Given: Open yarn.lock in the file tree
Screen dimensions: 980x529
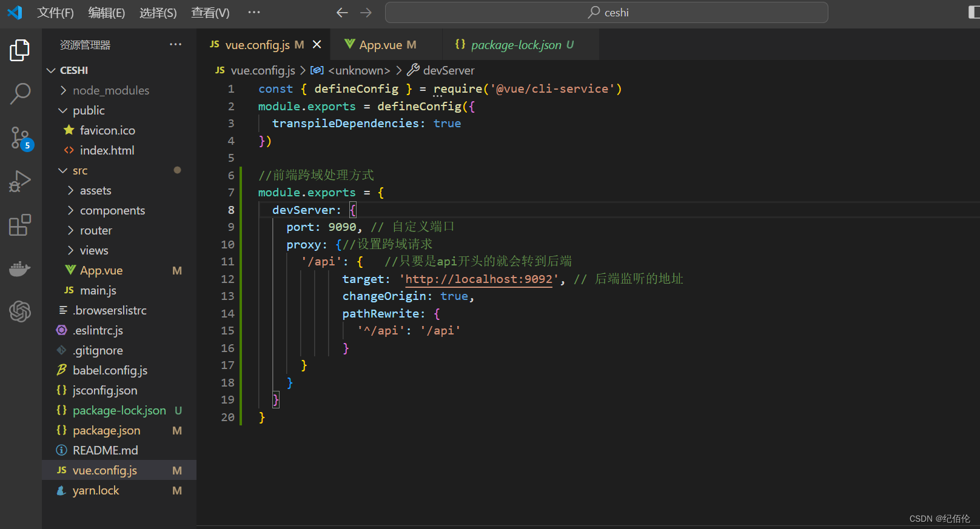Looking at the screenshot, I should click(119, 490).
